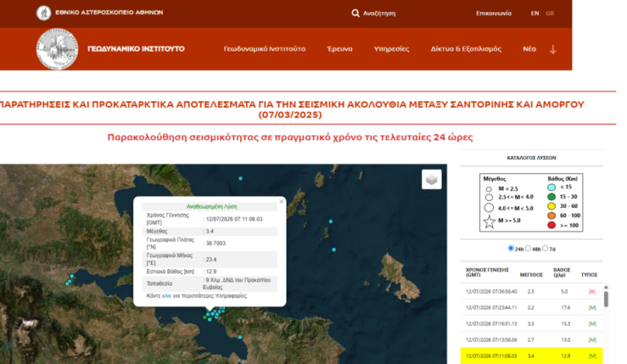Click the National Observatory of Athens logo
Screen dimensions: 627x364
pos(43,13)
